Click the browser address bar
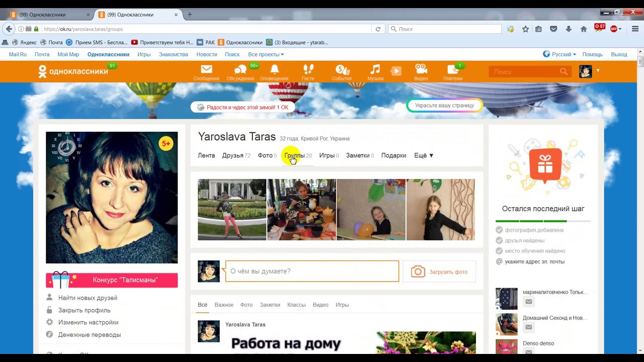 (206, 29)
